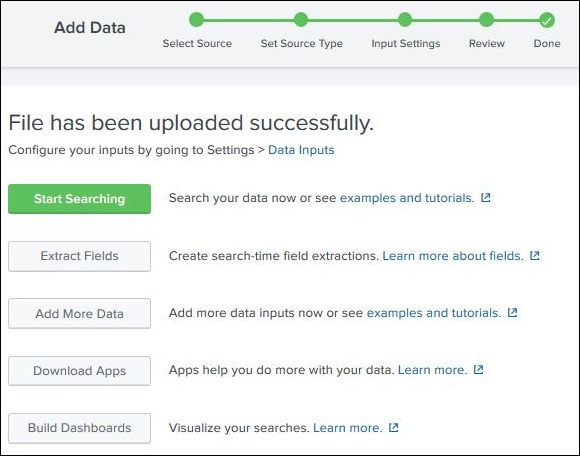This screenshot has height=456, width=580.
Task: Go to the Select Source step
Action: click(197, 20)
